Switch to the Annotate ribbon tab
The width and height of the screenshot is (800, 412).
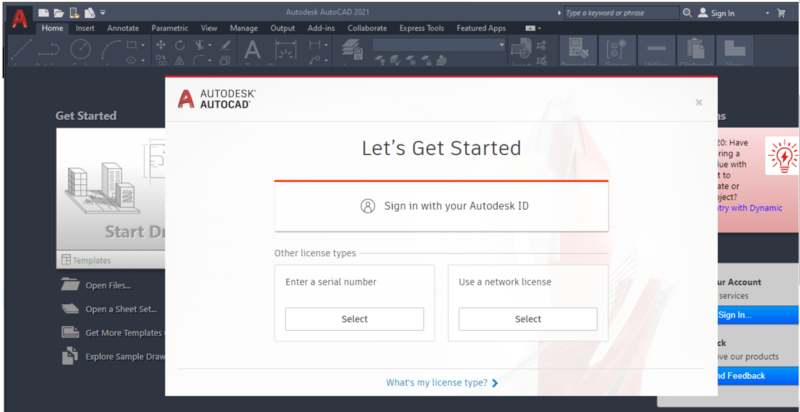[x=123, y=28]
